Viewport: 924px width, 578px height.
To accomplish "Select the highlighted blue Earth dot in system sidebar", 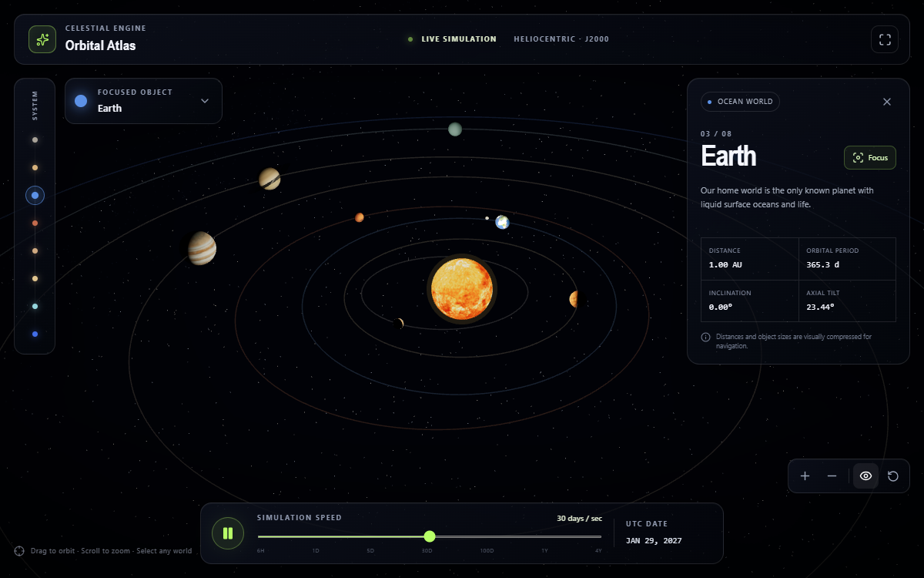I will (35, 196).
